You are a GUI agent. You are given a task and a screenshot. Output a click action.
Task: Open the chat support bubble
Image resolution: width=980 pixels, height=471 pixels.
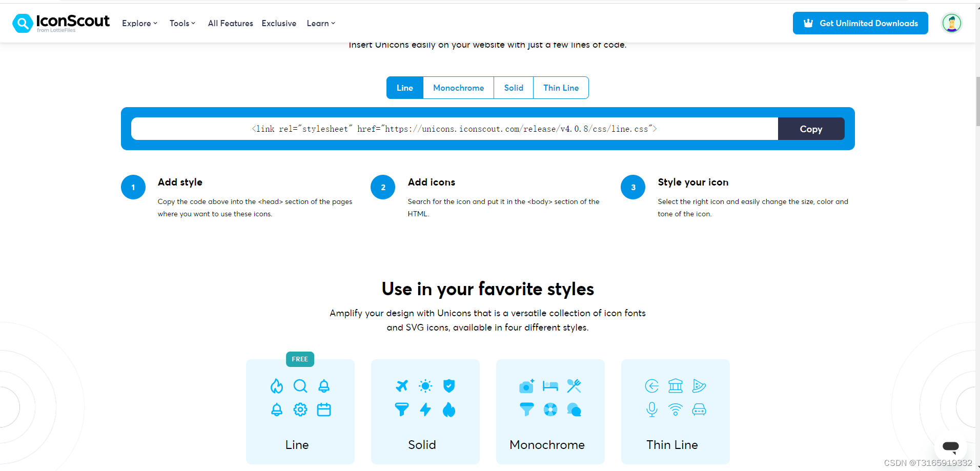(x=950, y=447)
